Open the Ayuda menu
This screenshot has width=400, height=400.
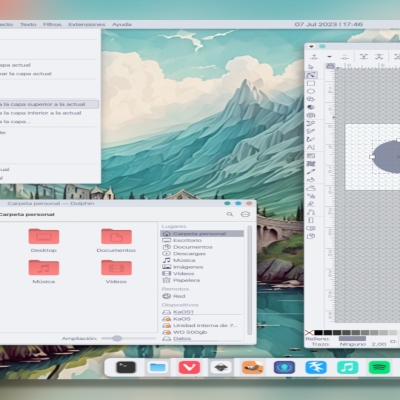[122, 24]
